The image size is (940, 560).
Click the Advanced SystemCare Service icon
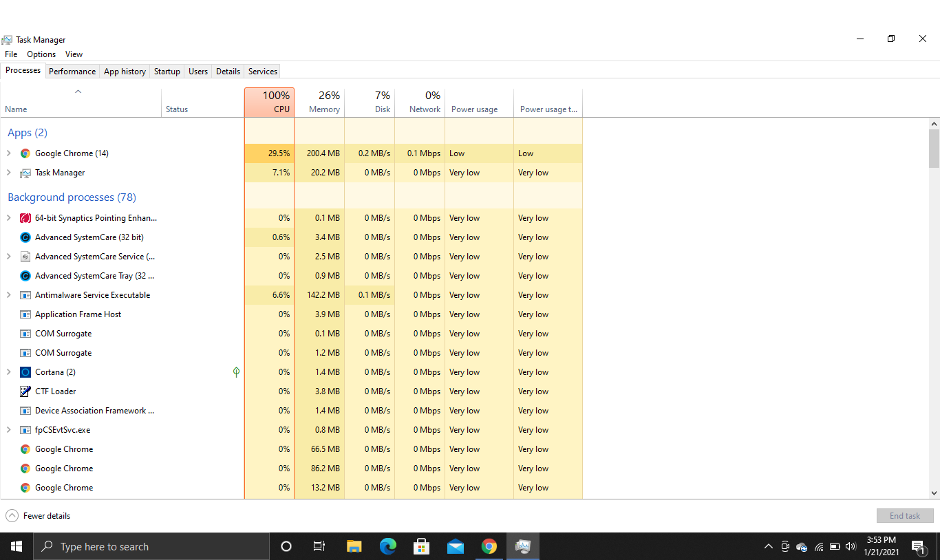pyautogui.click(x=25, y=257)
